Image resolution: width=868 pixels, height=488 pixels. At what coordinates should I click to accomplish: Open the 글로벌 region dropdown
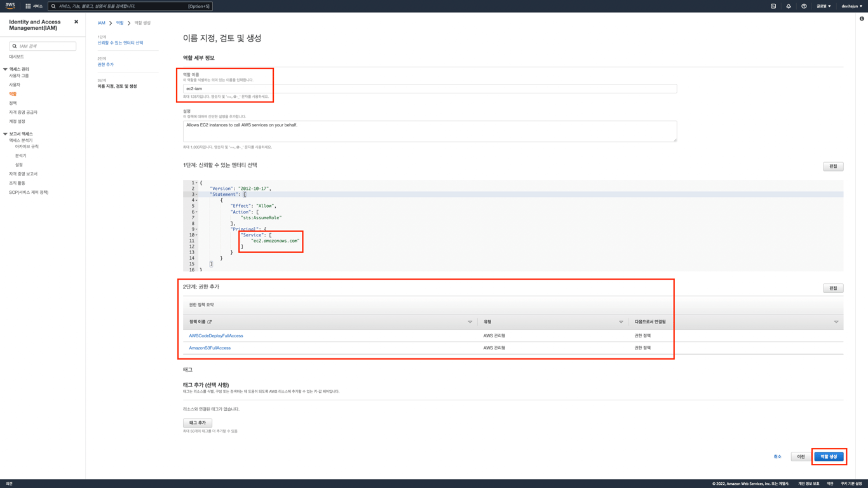coord(824,6)
